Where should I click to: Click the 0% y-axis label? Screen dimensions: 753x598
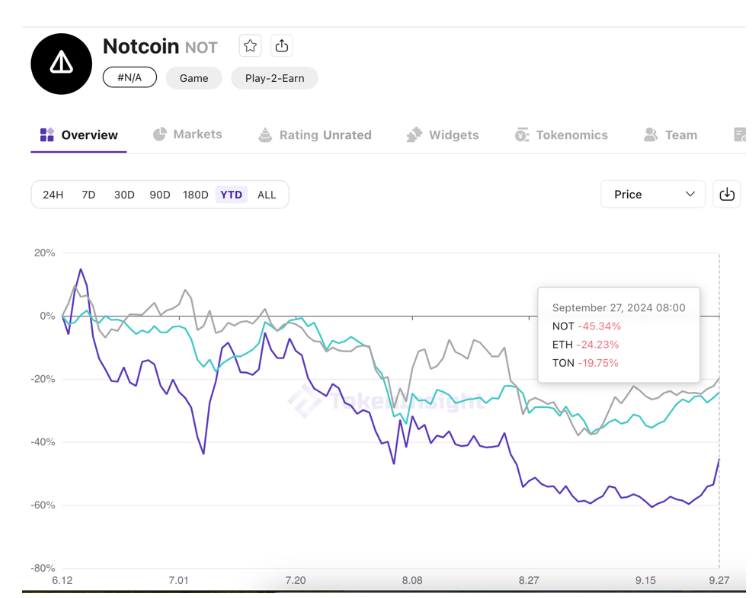click(x=47, y=316)
